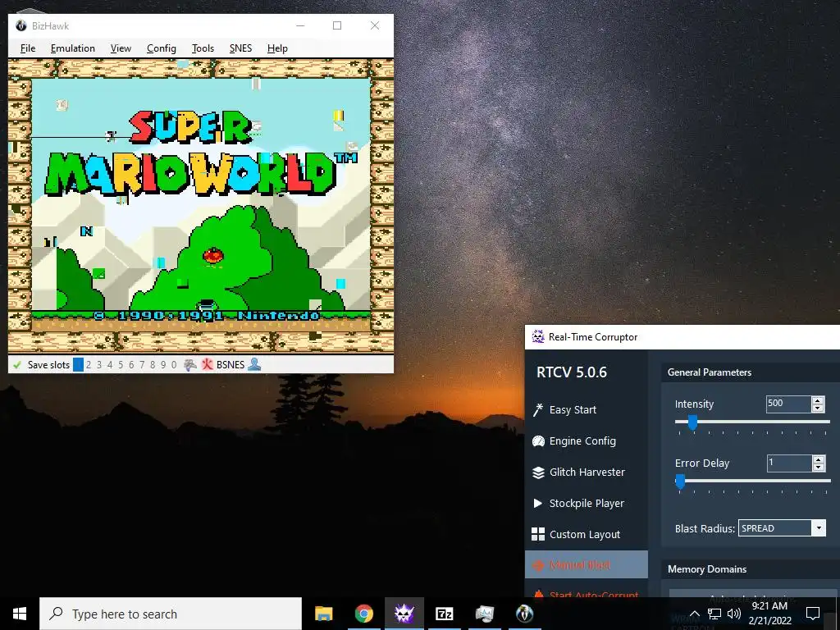Increase Error Delay with the up stepper arrow
The image size is (840, 630).
(x=818, y=459)
